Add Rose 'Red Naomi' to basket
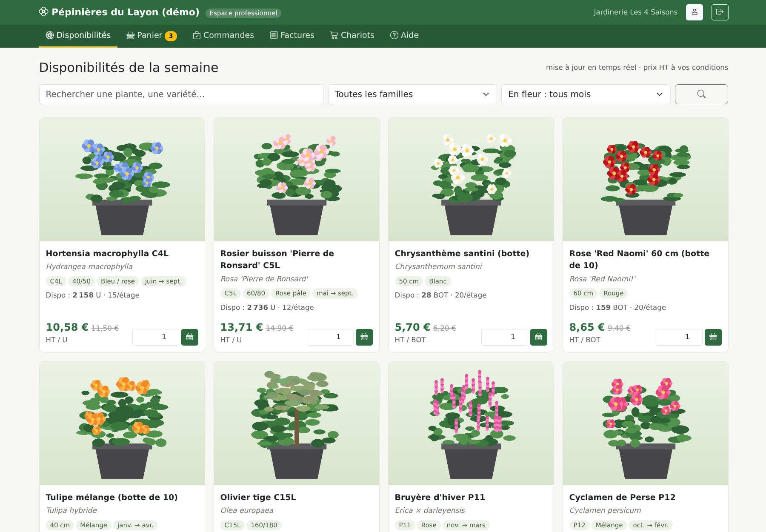Screen dimensions: 766x532 tap(713, 337)
